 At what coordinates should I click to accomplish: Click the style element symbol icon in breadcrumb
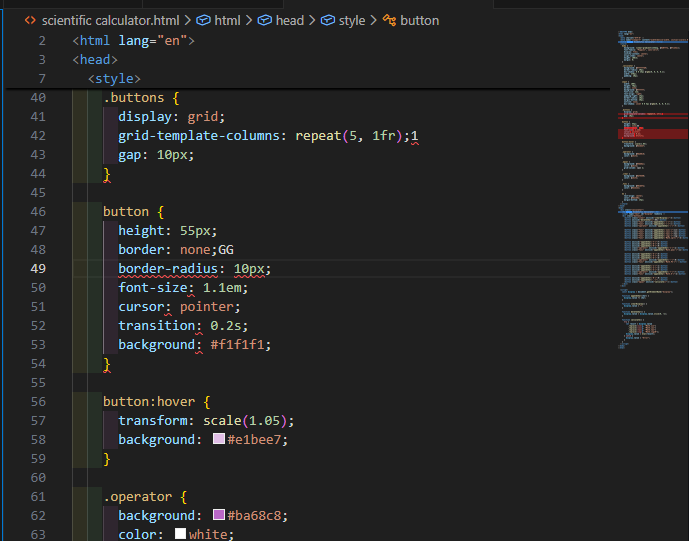click(328, 20)
